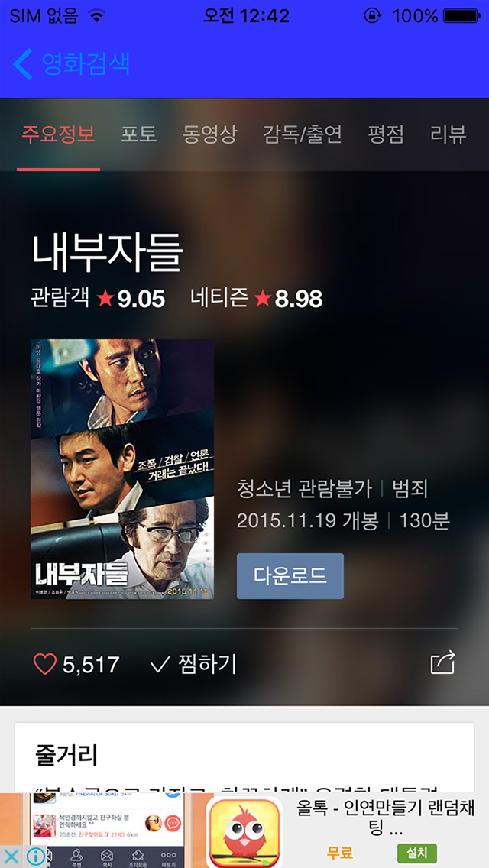
Task: Open the 내부자들 movie poster
Action: 122,469
